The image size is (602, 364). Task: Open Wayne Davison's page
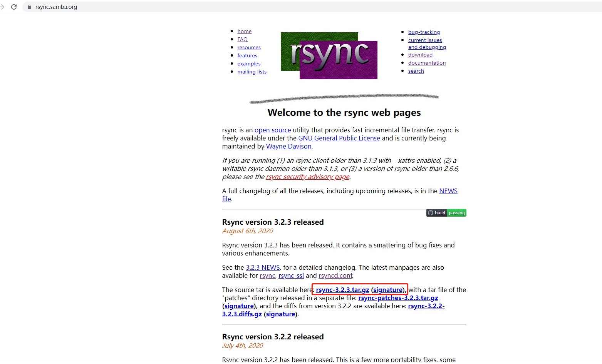tap(288, 146)
